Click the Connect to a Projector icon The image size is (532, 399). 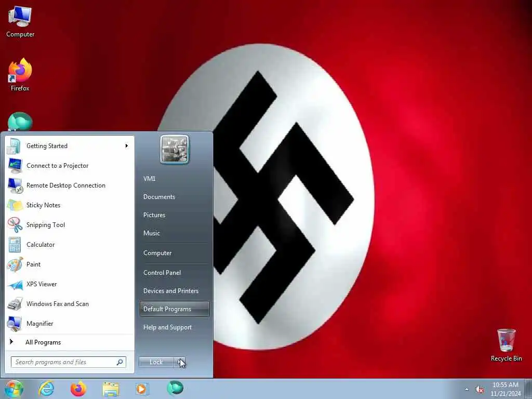(x=15, y=166)
